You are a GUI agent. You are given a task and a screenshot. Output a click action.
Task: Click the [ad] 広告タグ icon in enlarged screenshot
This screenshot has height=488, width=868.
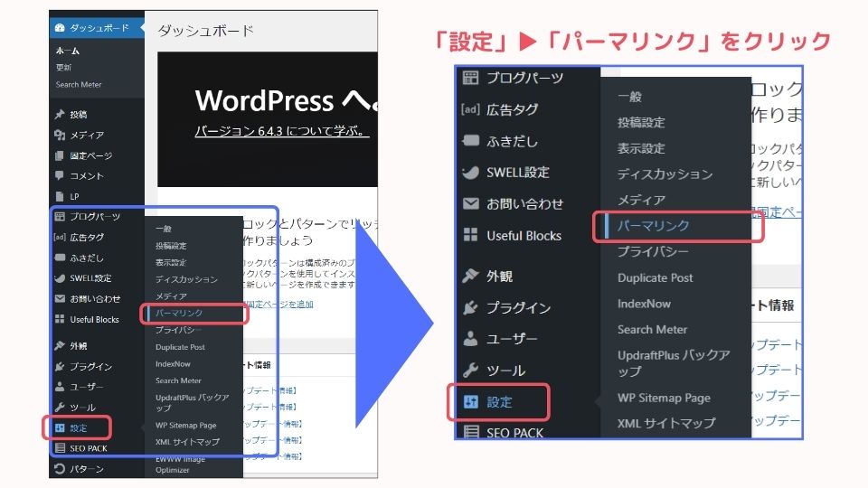click(470, 109)
